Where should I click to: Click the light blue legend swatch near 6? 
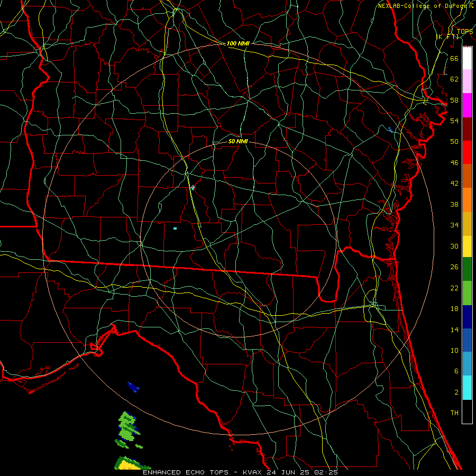(x=467, y=364)
